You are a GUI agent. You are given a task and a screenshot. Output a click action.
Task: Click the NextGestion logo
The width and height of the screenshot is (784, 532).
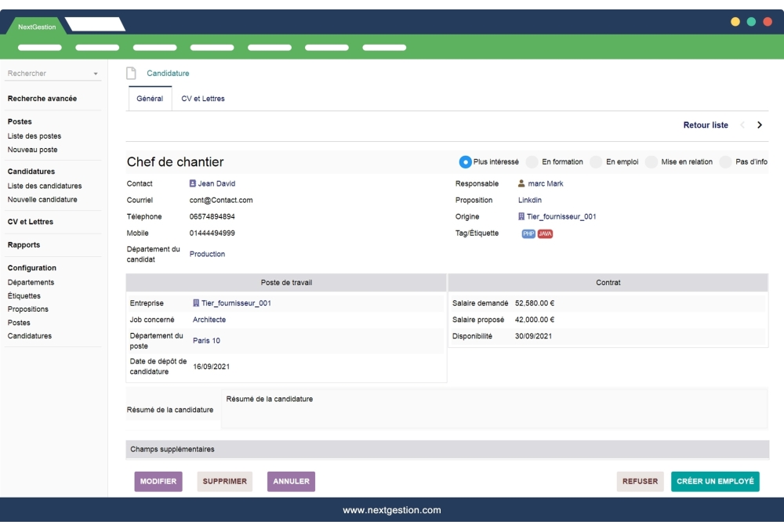click(x=35, y=24)
